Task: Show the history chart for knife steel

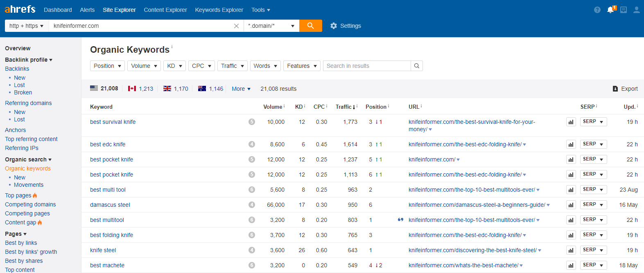Action: coord(571,250)
